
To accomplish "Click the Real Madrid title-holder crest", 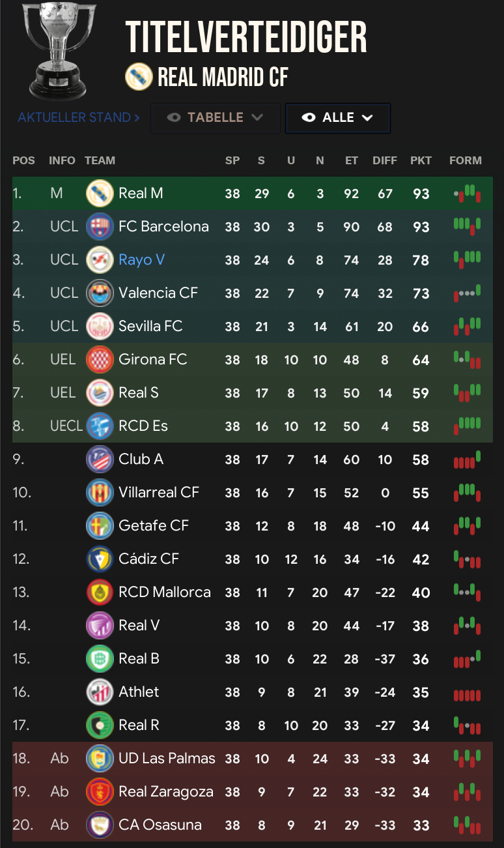I will [x=139, y=78].
